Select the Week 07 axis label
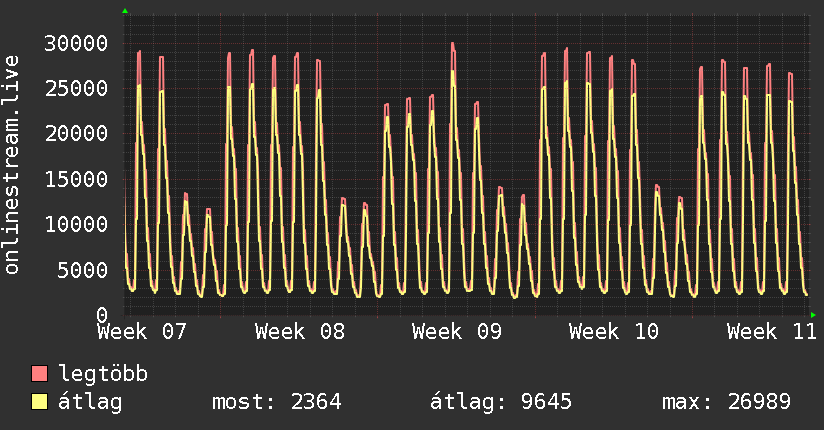Viewport: 824px width, 430px height. pos(142,332)
